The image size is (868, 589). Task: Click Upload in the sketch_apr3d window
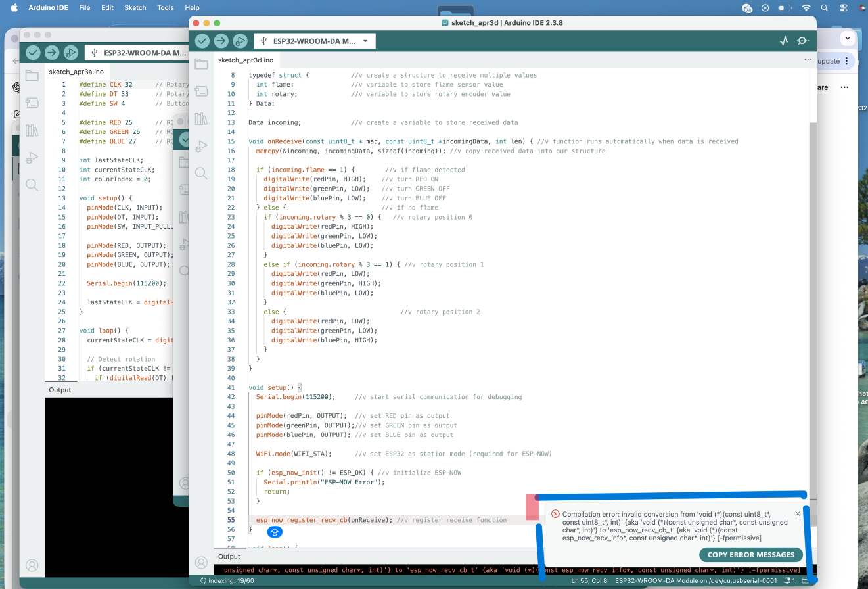221,41
